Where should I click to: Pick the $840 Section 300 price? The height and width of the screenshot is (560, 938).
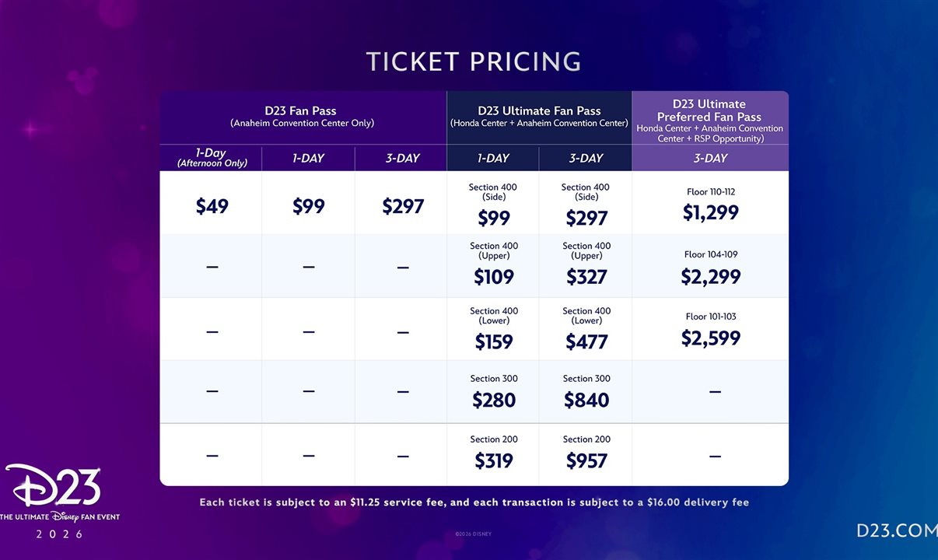point(586,400)
